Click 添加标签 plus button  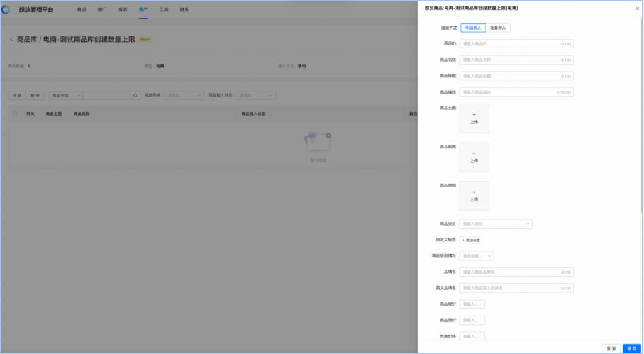click(x=472, y=240)
